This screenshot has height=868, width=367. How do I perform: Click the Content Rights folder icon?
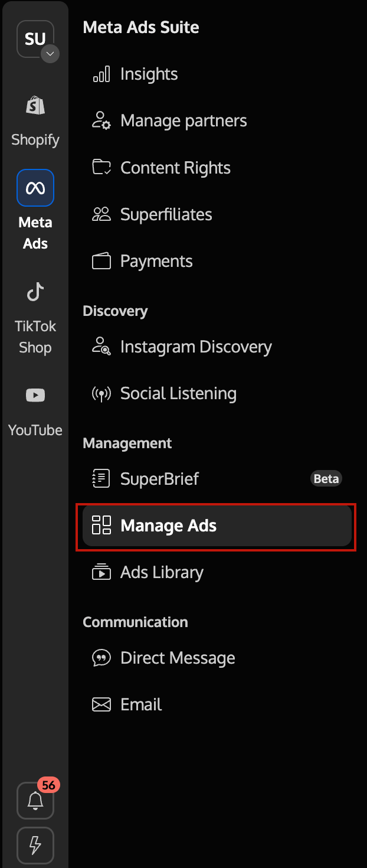pyautogui.click(x=101, y=167)
